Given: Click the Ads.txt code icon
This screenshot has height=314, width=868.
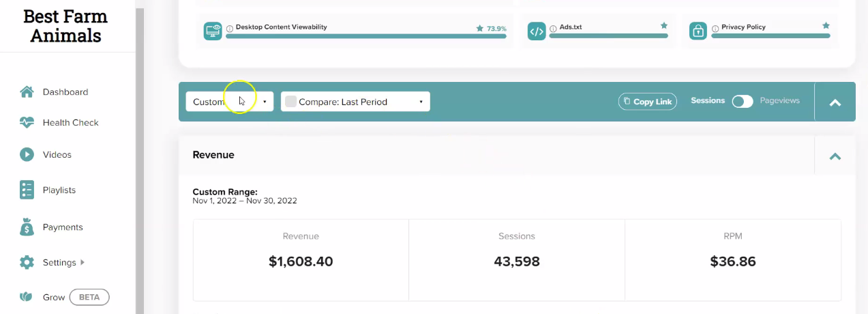Looking at the screenshot, I should pos(537,31).
